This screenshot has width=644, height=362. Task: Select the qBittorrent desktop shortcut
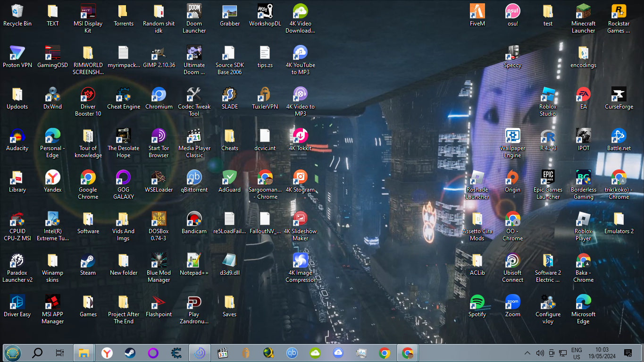[x=194, y=178]
